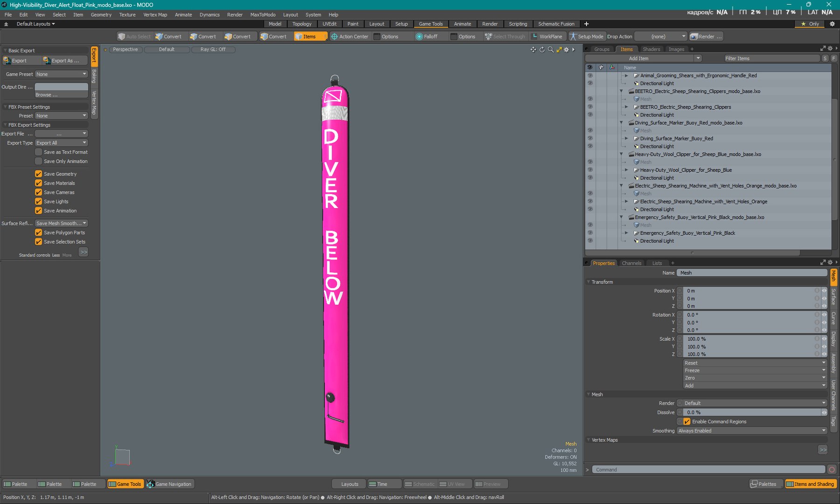
Task: Open the Game Preset dropdown
Action: (62, 74)
